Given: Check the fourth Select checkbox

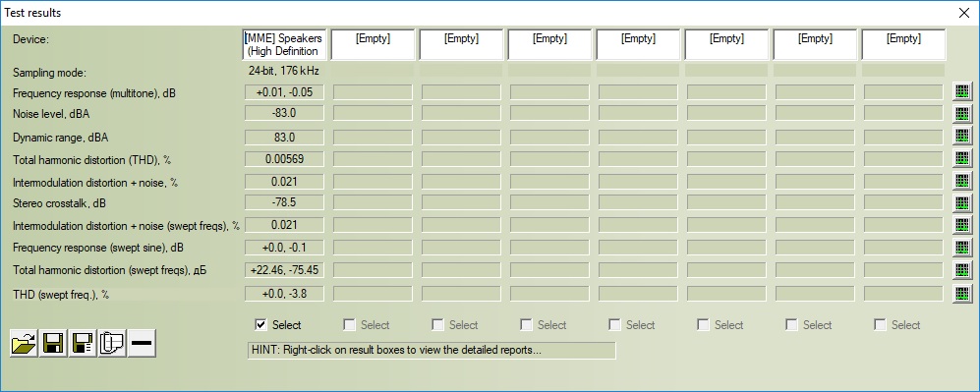Looking at the screenshot, I should (x=527, y=324).
